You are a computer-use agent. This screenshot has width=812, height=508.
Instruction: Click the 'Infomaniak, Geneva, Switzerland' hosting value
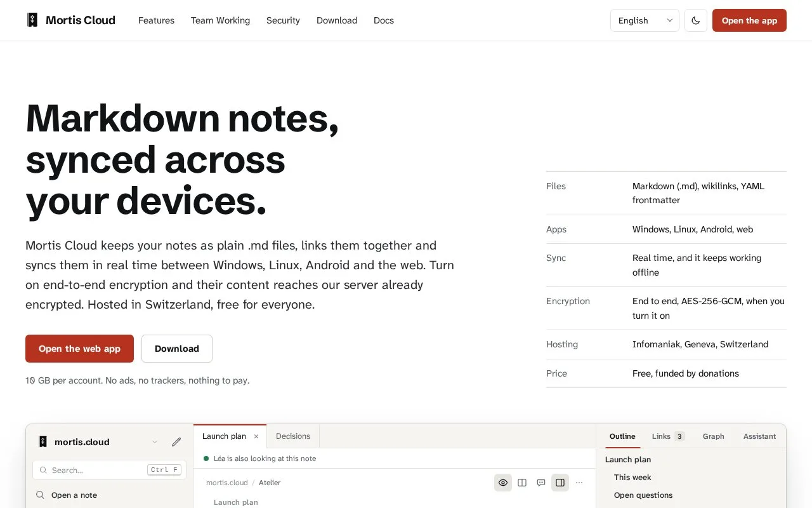[x=700, y=344]
